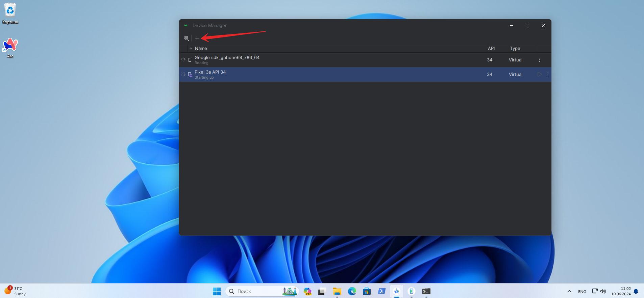Screen dimensions: 644x298
Task: Open Microsoft Store from the taskbar
Action: (x=367, y=291)
